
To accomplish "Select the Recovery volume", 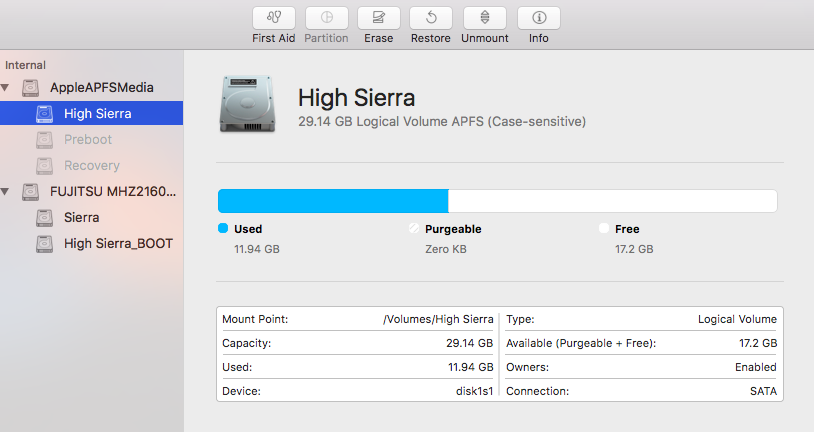I will (91, 166).
